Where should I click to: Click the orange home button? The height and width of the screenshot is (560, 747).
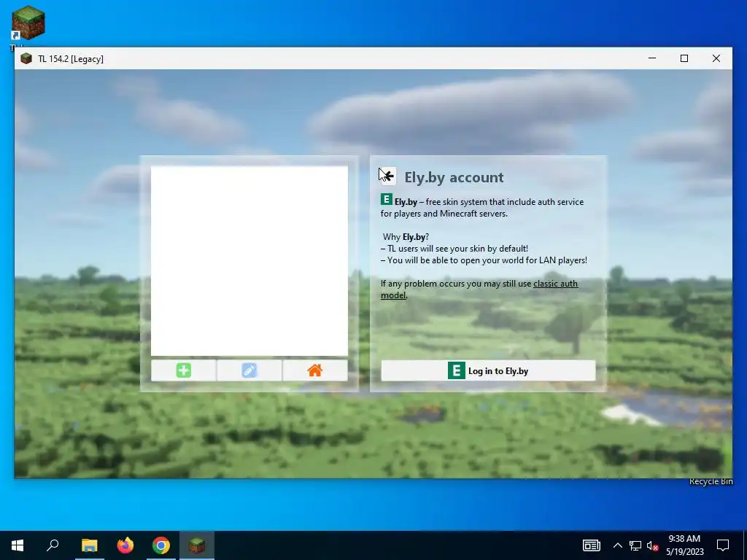pyautogui.click(x=315, y=370)
